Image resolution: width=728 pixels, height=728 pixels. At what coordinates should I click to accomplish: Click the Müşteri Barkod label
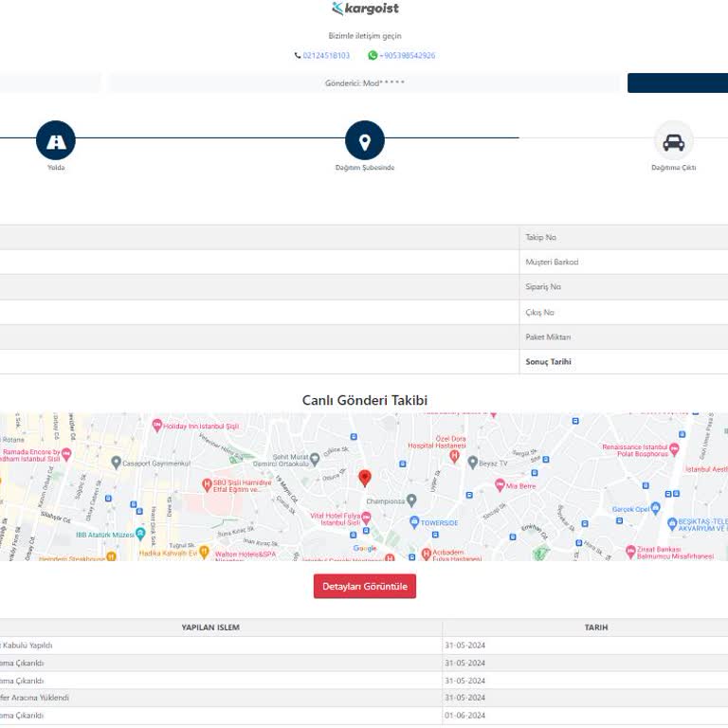[552, 262]
